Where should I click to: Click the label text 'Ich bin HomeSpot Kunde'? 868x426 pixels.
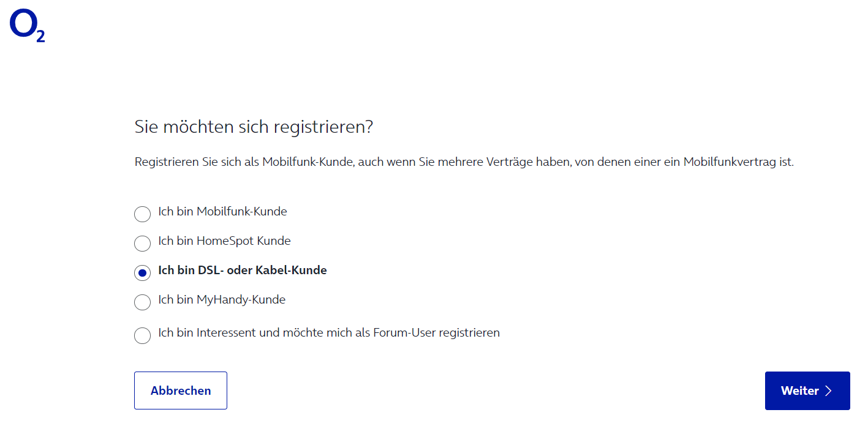pos(224,241)
